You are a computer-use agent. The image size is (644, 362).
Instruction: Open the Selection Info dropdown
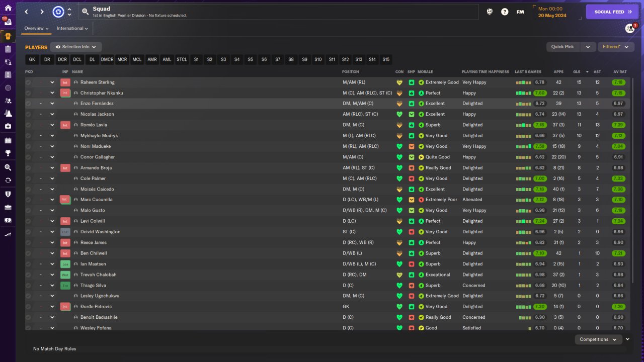76,47
